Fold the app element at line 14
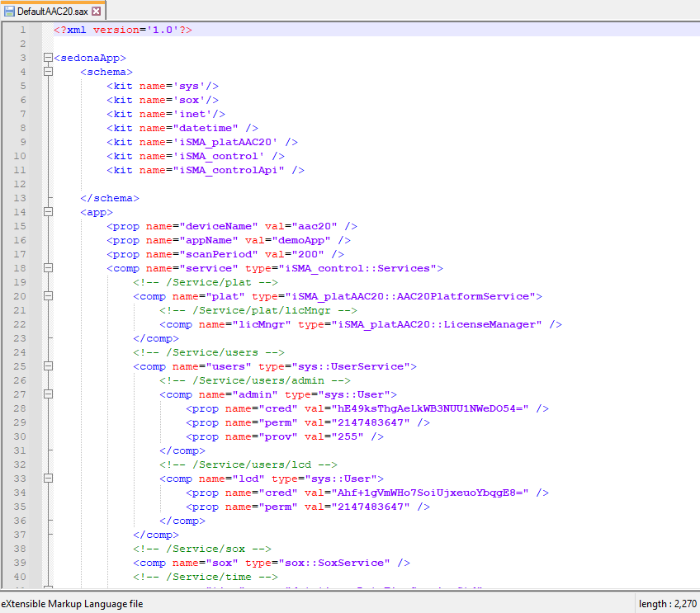This screenshot has height=613, width=700. (x=48, y=212)
